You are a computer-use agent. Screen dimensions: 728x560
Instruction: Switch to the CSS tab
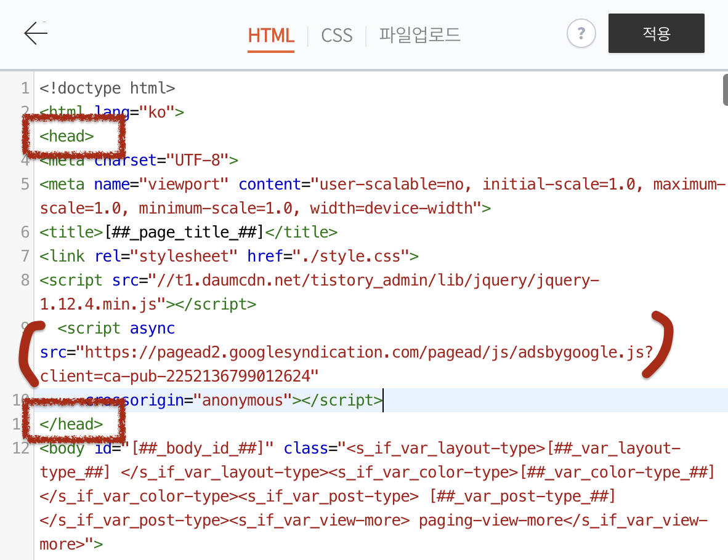click(x=337, y=36)
